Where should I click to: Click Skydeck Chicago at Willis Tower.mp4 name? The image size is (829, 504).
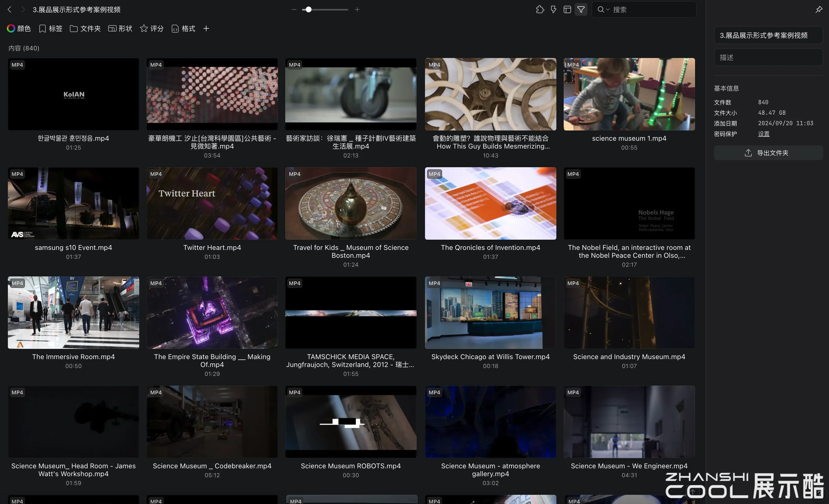(x=490, y=357)
